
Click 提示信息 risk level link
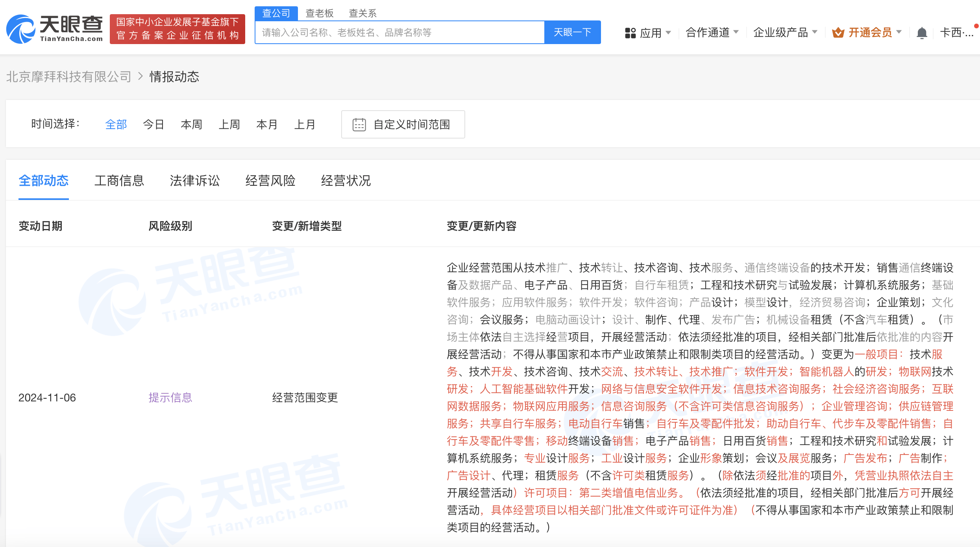pyautogui.click(x=170, y=397)
